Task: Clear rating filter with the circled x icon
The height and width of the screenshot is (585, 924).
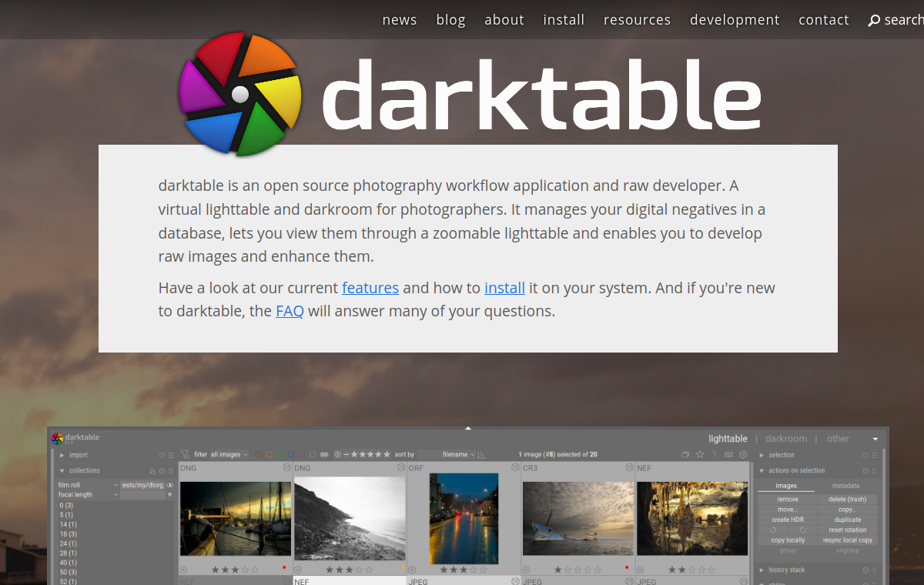Action: tap(337, 455)
